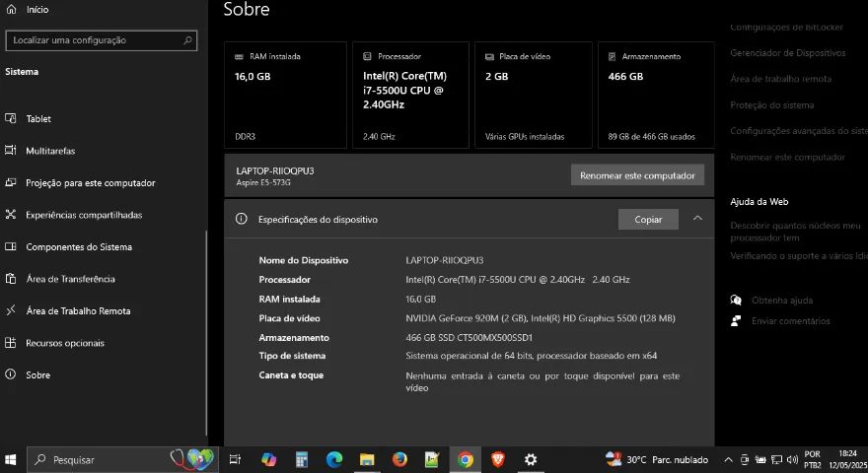Click LAPTOP-RIIOQPU3 device name value

(x=445, y=260)
